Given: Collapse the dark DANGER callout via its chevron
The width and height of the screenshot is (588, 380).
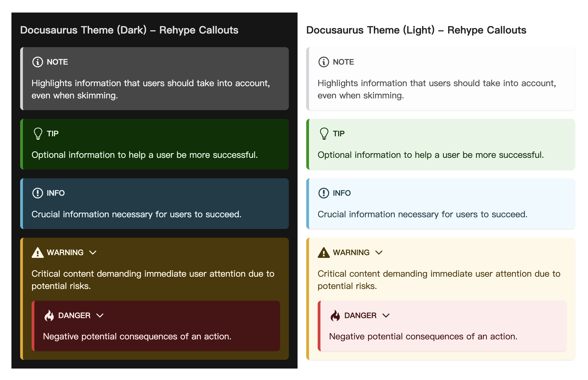Looking at the screenshot, I should click(x=100, y=316).
